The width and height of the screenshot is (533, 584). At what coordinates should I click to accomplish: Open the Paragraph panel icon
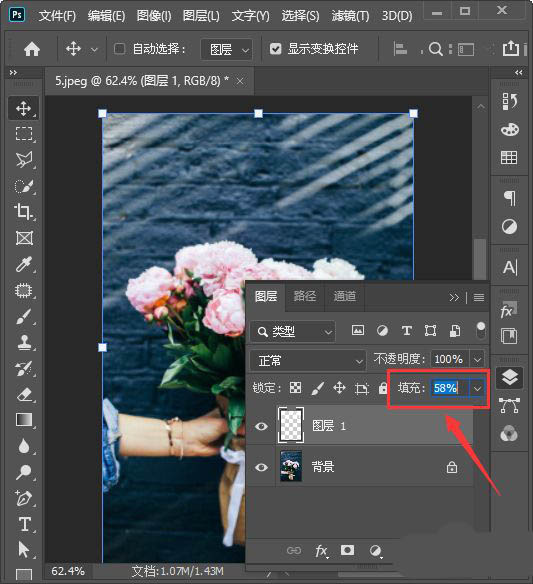coord(510,198)
